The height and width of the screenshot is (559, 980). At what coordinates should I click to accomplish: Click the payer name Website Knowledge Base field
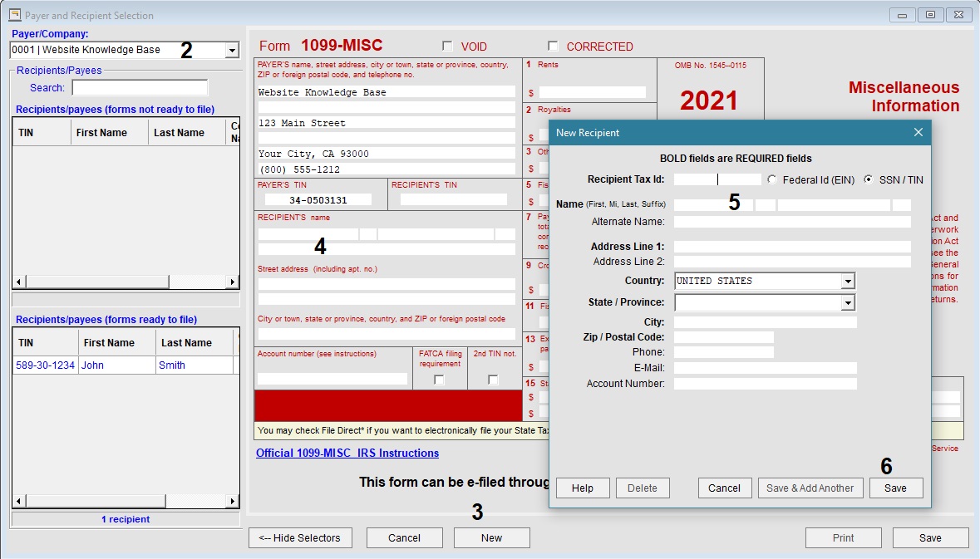click(x=387, y=92)
